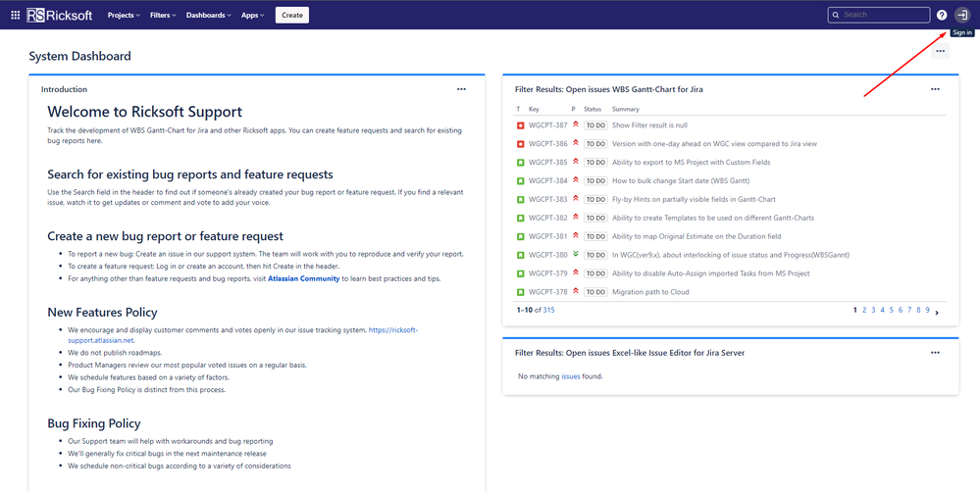
Task: Open issue key WGCPT-385
Action: point(548,163)
